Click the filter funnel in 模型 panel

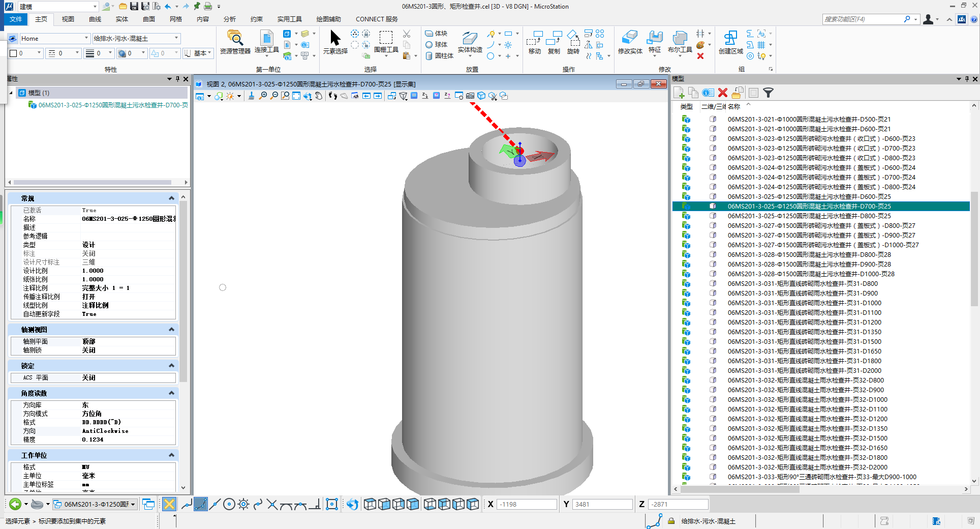click(768, 93)
